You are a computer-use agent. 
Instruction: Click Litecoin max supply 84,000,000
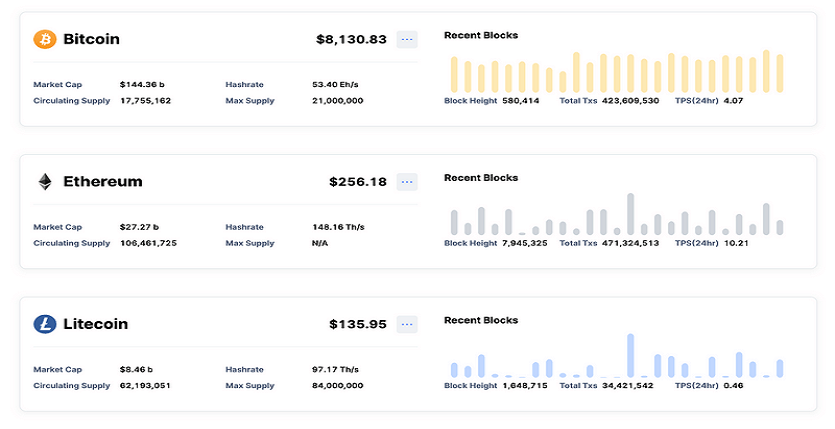[338, 385]
